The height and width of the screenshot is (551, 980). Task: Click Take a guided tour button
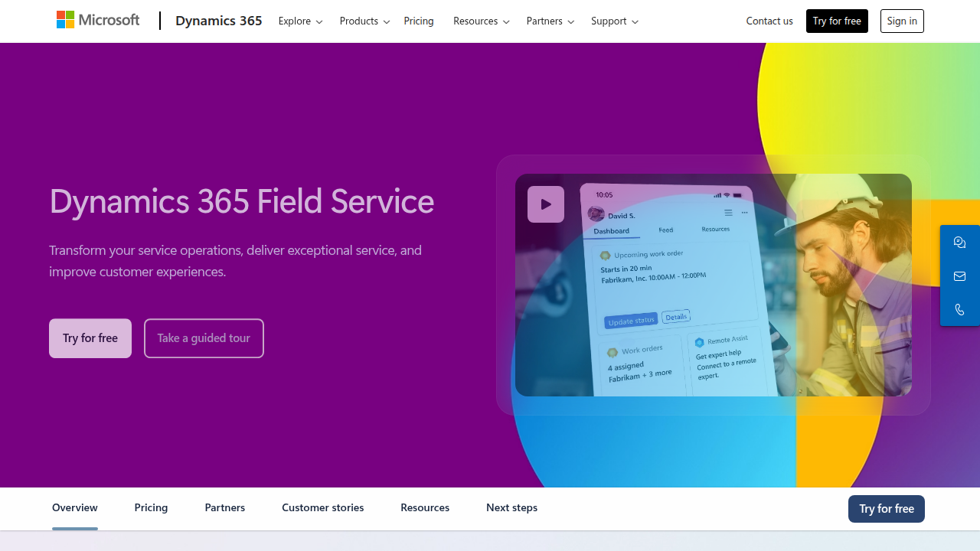(204, 338)
